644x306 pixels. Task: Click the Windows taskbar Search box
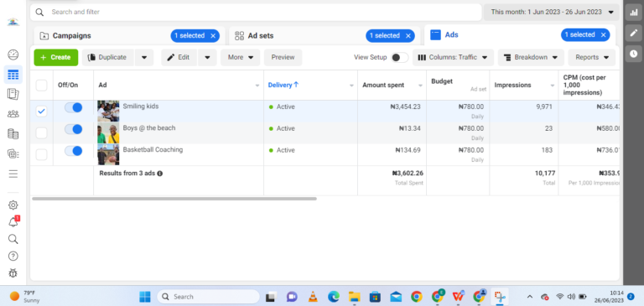[208, 297]
